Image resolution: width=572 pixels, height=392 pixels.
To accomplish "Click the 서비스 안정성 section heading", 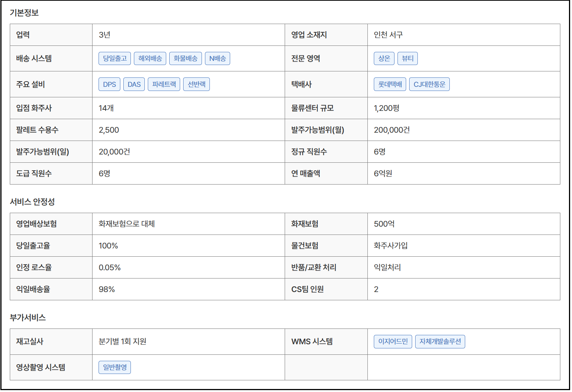I will (x=32, y=202).
